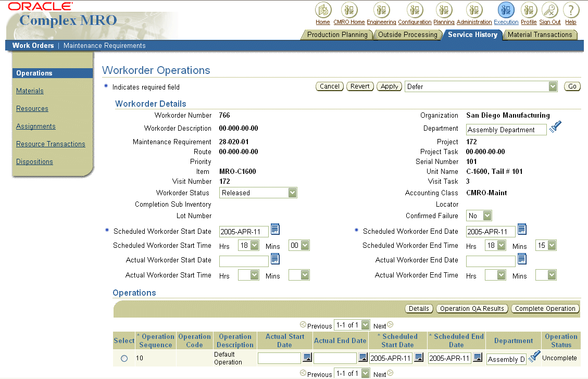
Task: Open calendar for Scheduled Workorder Start Date
Action: coord(275,229)
